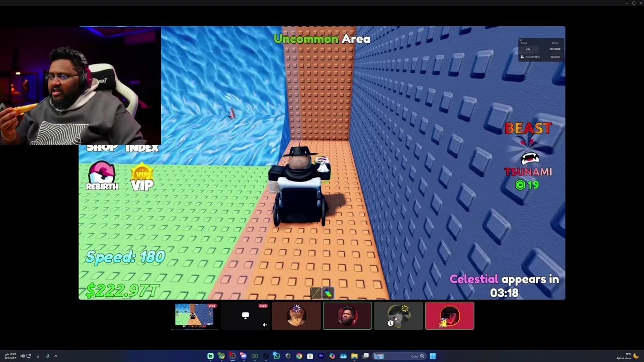This screenshot has height=362, width=644.
Task: Select the grey tool slot in the hotbar
Action: coord(315,293)
